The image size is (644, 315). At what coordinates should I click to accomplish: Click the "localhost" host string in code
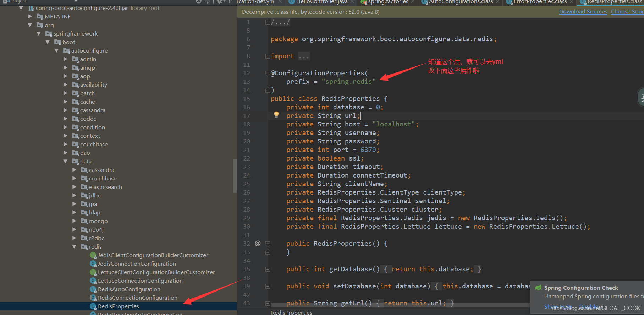(x=394, y=124)
